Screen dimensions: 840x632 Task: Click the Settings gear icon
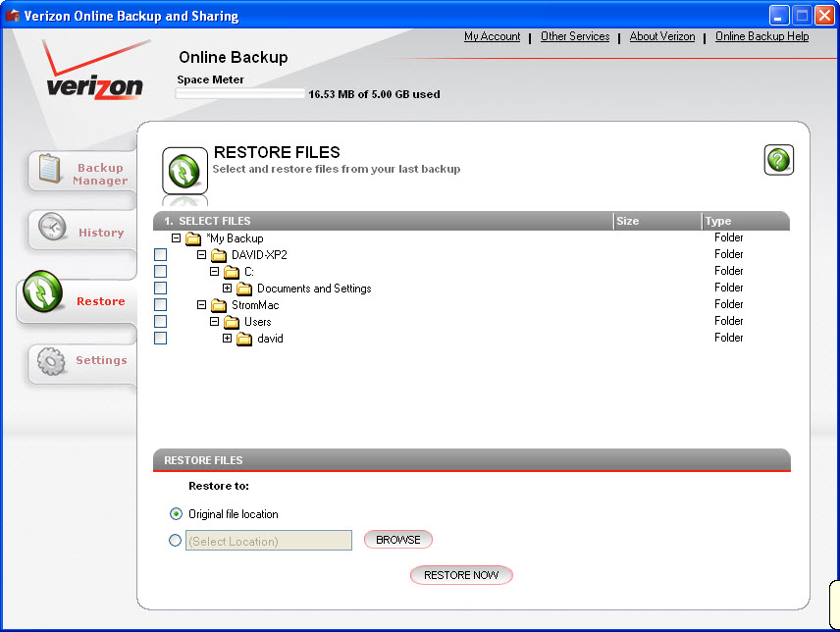[51, 360]
